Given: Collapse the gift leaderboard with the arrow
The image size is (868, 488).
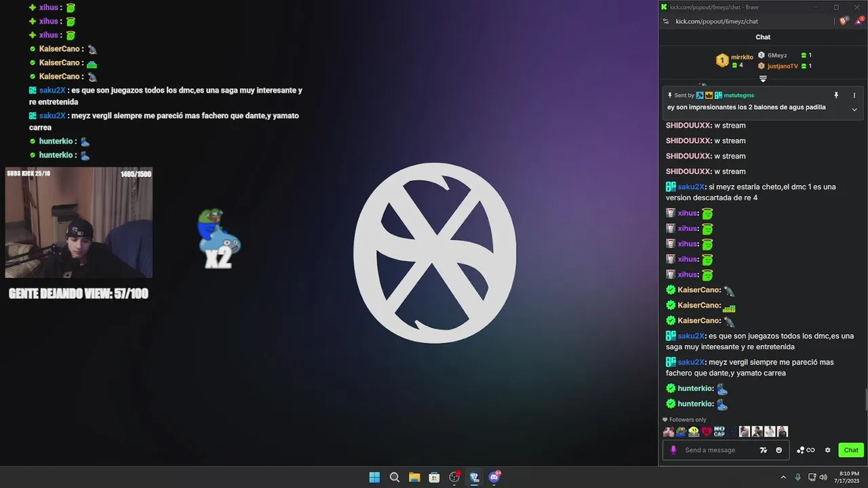Looking at the screenshot, I should pos(763,79).
